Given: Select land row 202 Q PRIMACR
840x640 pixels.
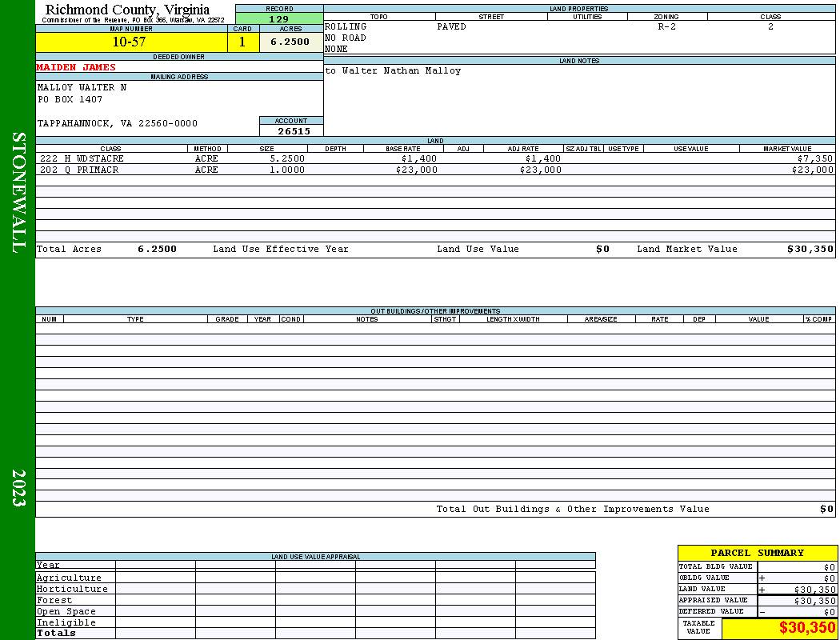Looking at the screenshot, I should [79, 170].
